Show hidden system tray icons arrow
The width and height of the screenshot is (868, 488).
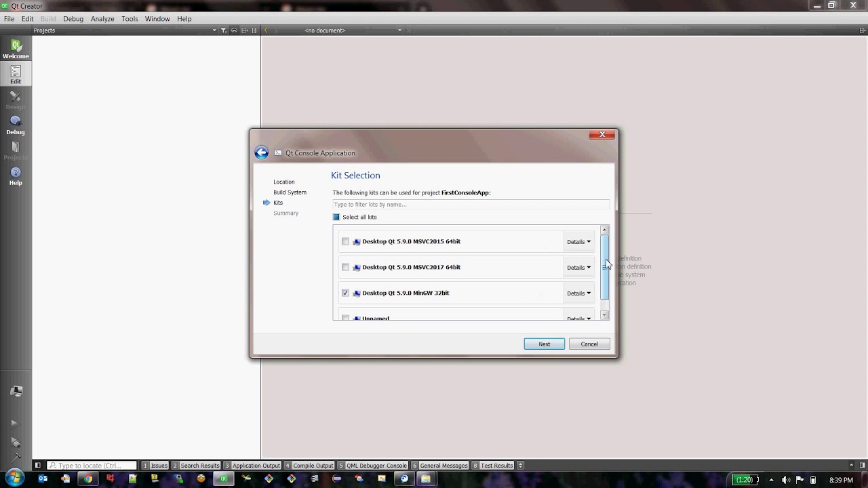771,480
